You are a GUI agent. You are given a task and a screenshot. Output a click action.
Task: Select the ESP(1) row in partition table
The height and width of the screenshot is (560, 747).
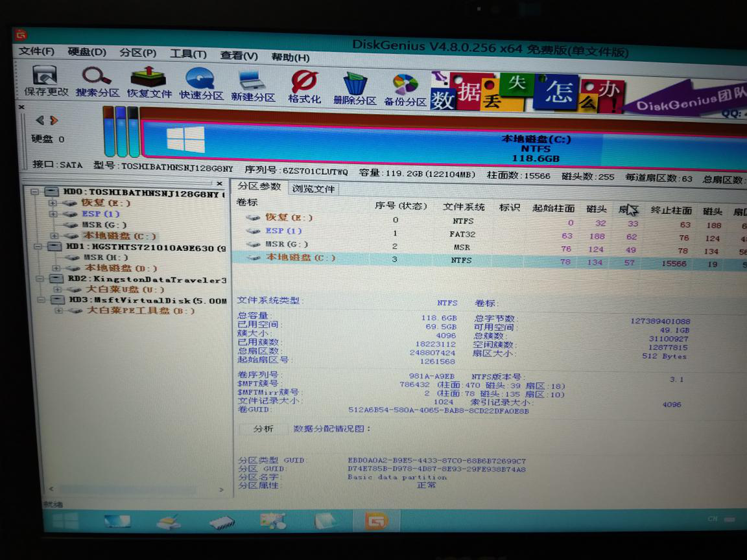[491, 233]
